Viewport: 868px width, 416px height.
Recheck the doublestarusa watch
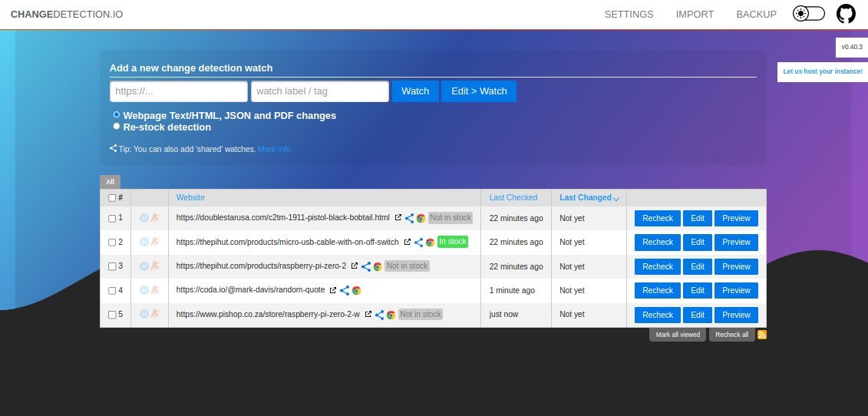(x=658, y=218)
